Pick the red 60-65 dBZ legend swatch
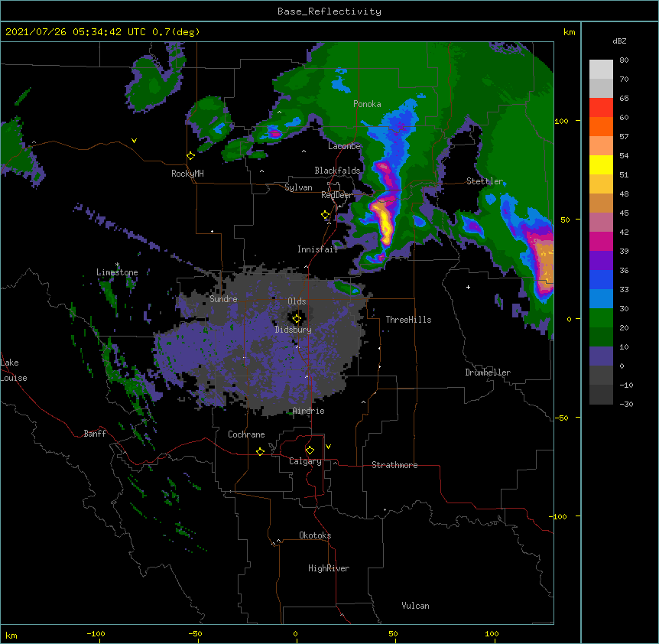Viewport: 659px width, 644px height. pos(601,108)
